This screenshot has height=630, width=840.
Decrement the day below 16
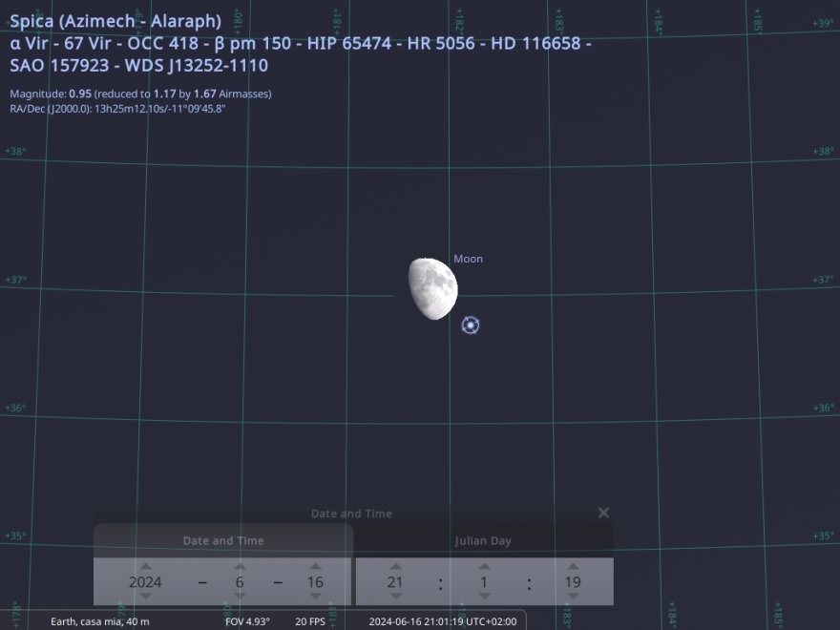point(315,598)
